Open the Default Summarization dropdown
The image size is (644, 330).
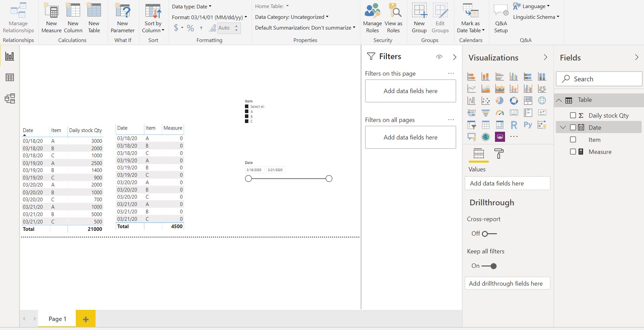(305, 28)
